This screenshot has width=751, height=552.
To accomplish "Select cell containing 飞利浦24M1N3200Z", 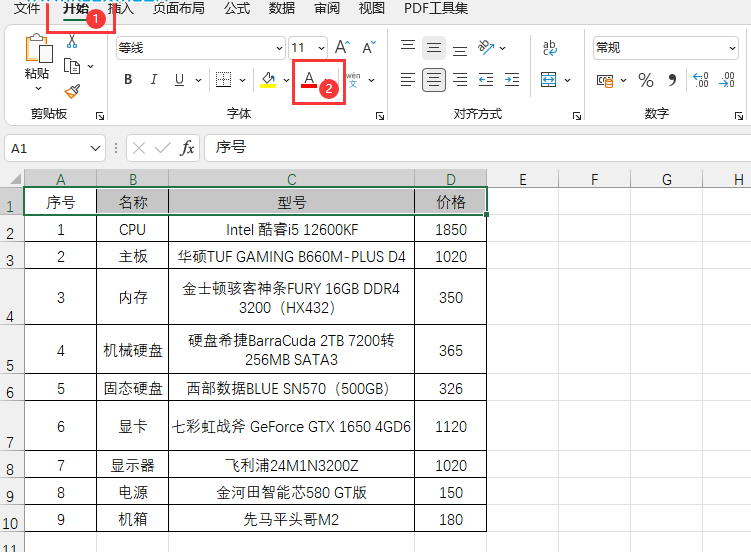I will coord(292,464).
